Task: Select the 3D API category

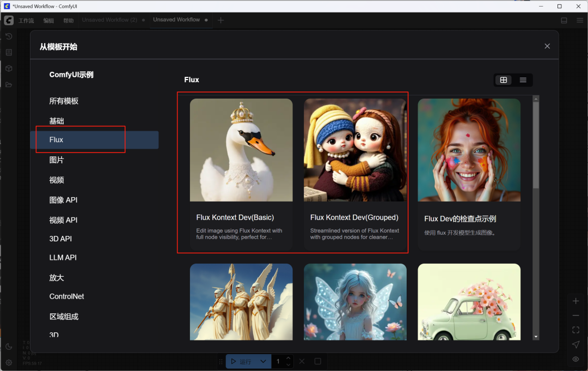Action: (x=95, y=239)
